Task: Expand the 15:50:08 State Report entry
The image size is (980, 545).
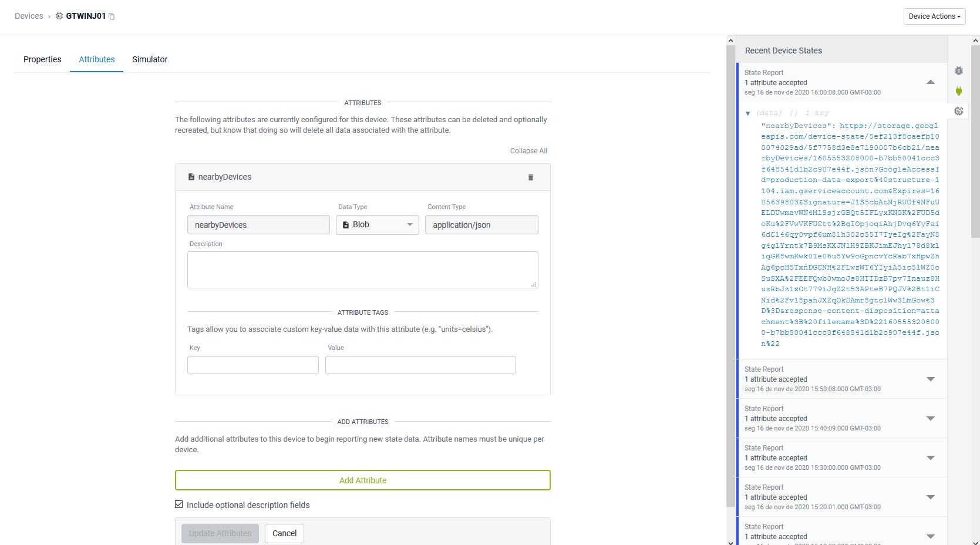Action: coord(931,379)
